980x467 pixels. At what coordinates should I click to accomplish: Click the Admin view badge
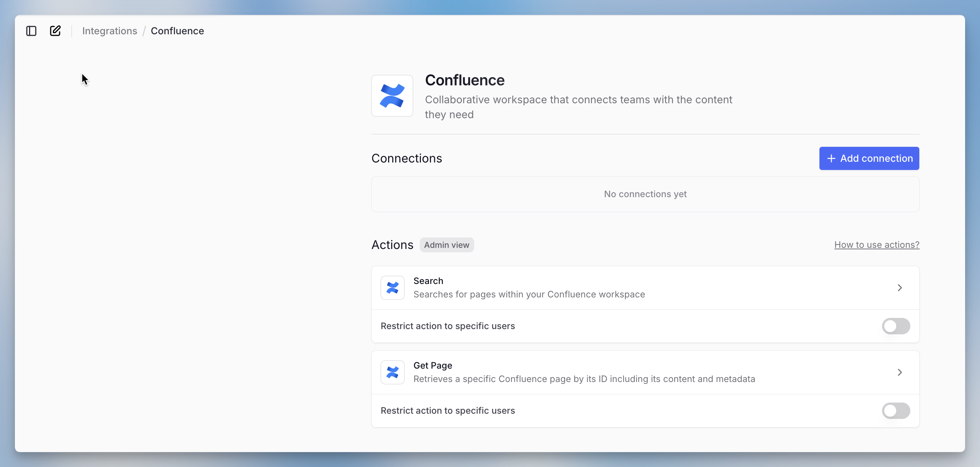coord(447,245)
